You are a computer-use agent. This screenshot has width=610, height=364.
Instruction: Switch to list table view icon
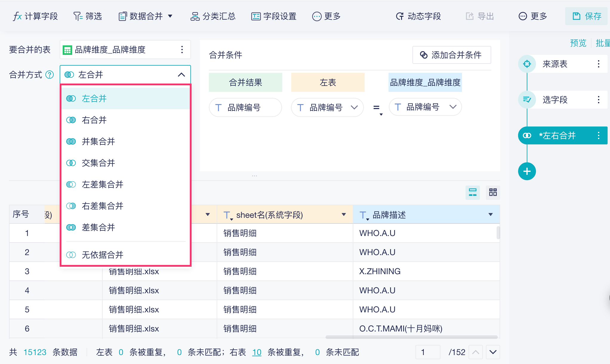pyautogui.click(x=472, y=192)
